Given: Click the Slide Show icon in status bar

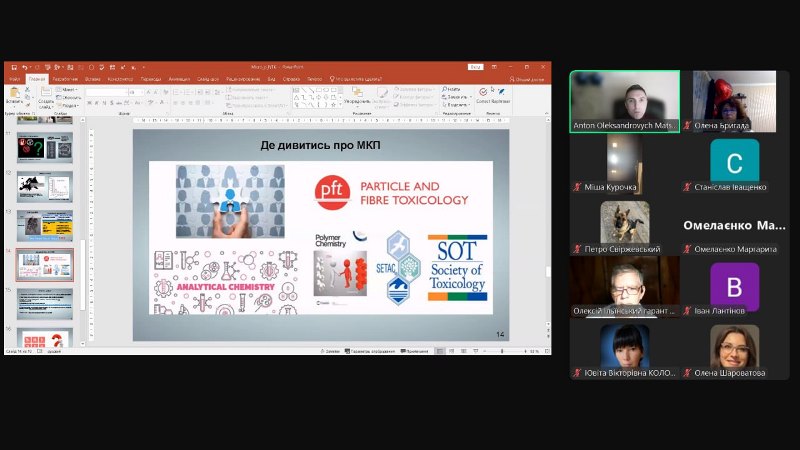Looking at the screenshot, I should click(476, 351).
